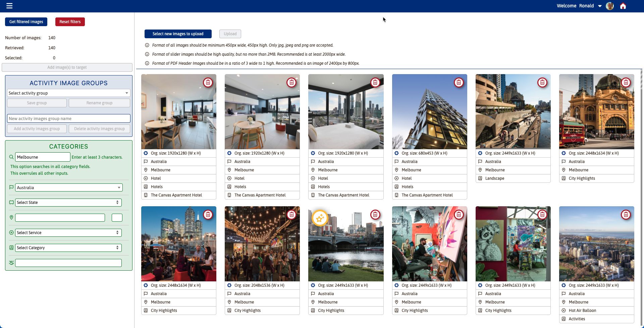Click the search magnifier icon in Categories
644x328 pixels.
click(x=11, y=157)
